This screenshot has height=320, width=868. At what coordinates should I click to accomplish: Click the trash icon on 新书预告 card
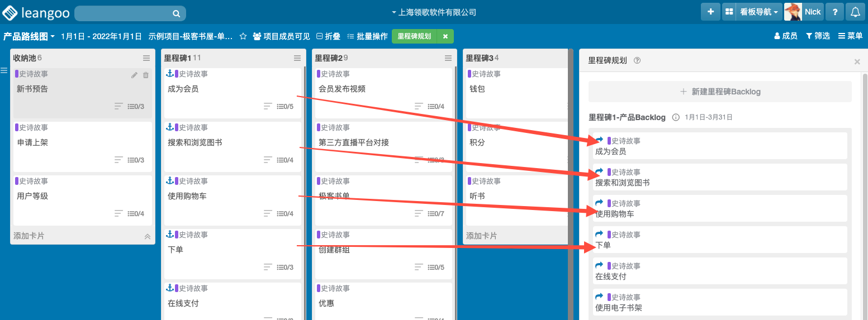[146, 75]
